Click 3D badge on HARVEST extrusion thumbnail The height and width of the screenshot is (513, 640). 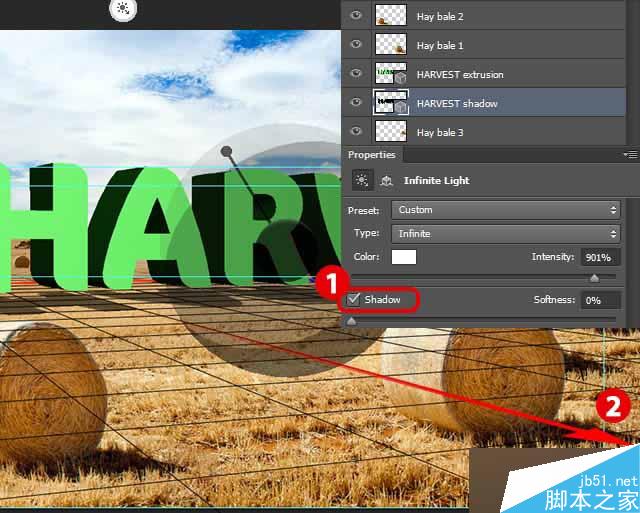(x=400, y=78)
